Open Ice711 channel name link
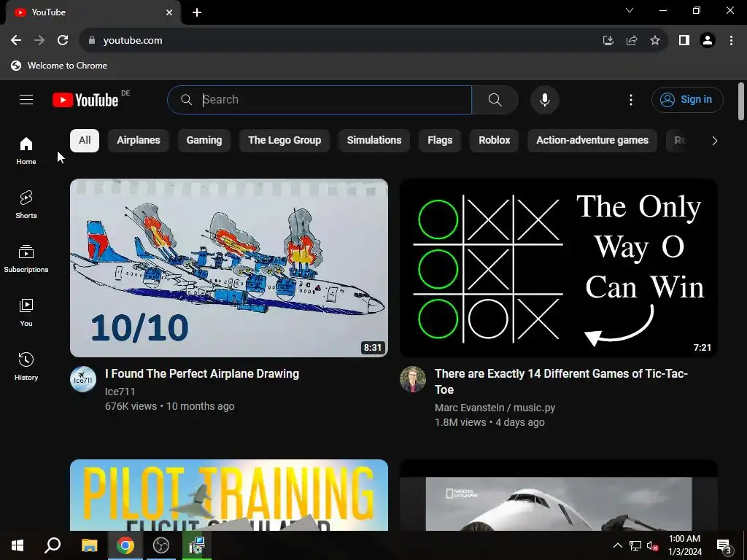 [x=120, y=392]
